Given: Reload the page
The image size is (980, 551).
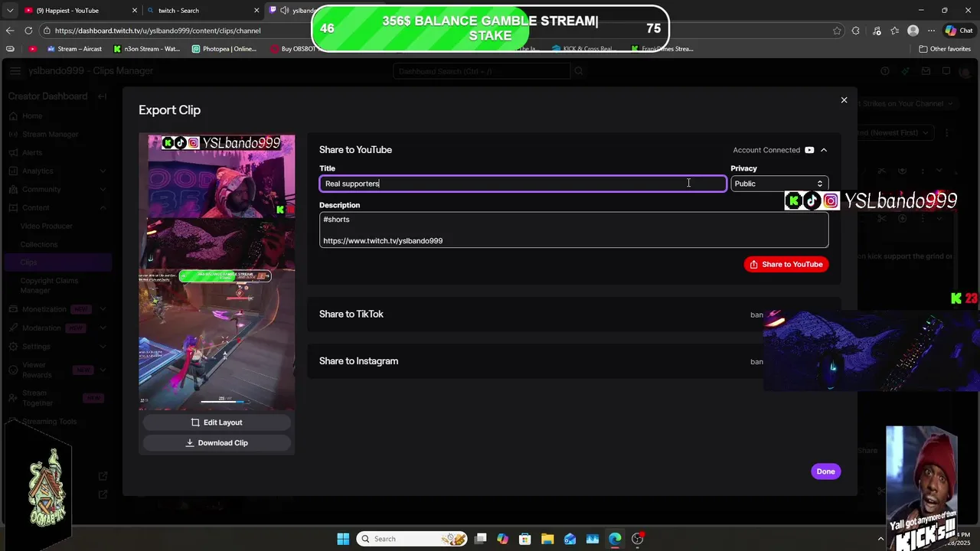Looking at the screenshot, I should click(28, 31).
